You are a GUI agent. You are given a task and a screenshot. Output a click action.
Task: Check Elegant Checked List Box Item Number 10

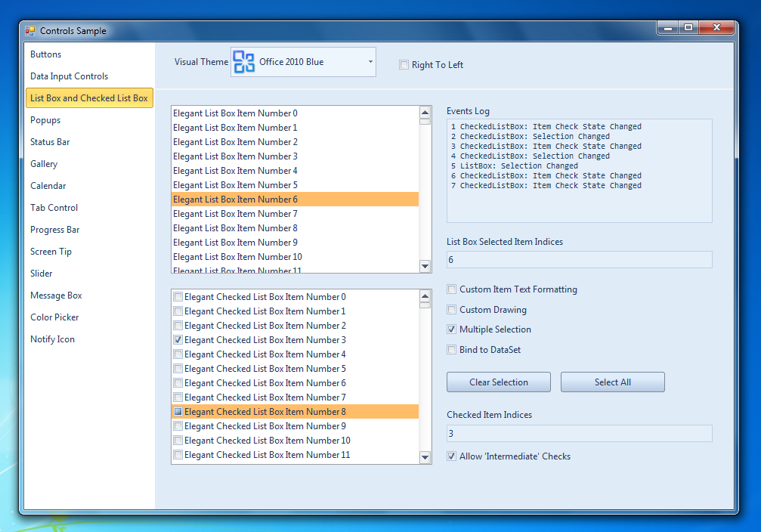pyautogui.click(x=178, y=441)
